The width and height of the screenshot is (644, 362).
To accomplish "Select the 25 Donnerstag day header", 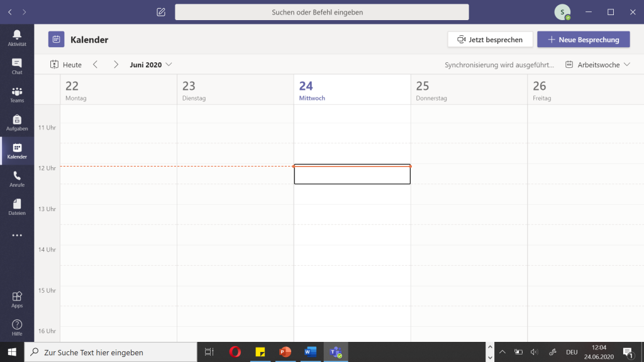I will pos(469,90).
